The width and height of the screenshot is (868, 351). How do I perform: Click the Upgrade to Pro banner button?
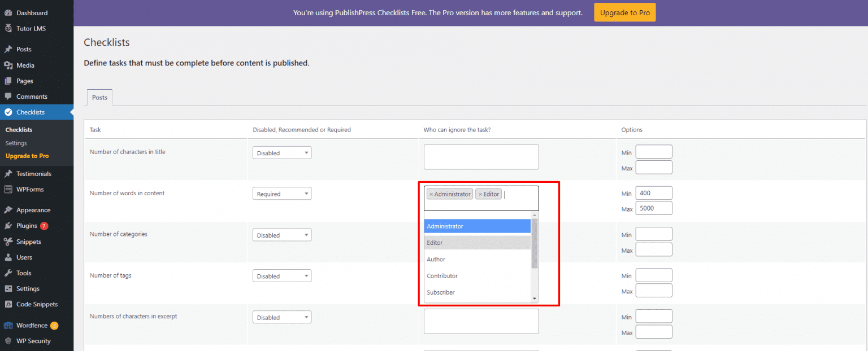tap(624, 12)
